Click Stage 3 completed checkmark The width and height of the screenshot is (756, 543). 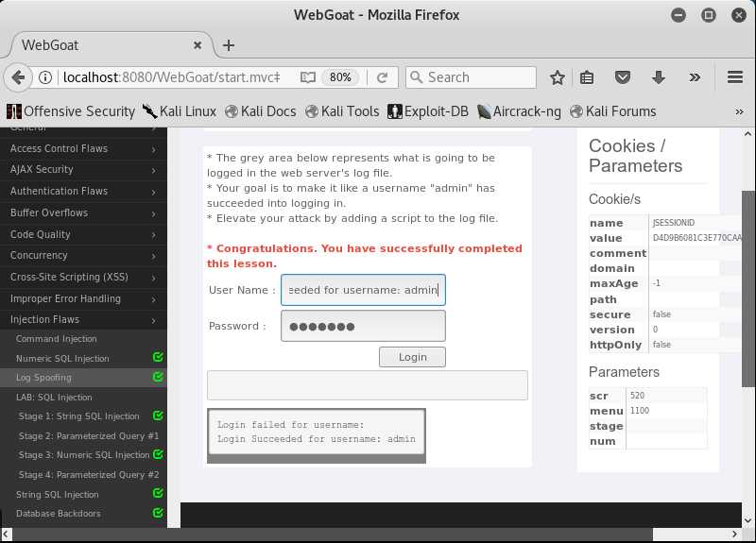[158, 454]
